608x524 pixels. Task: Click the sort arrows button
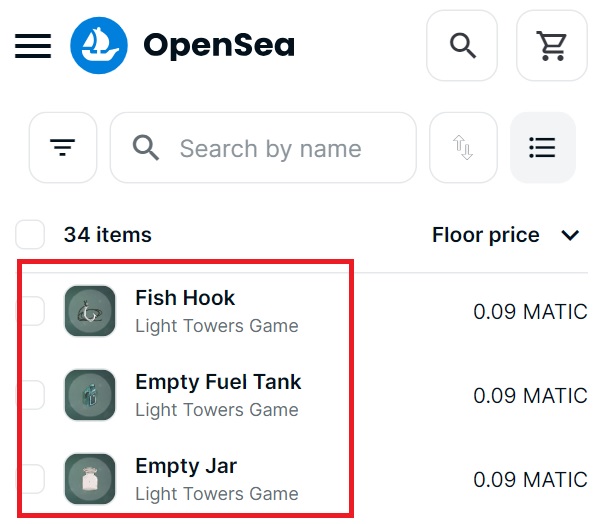coord(463,148)
